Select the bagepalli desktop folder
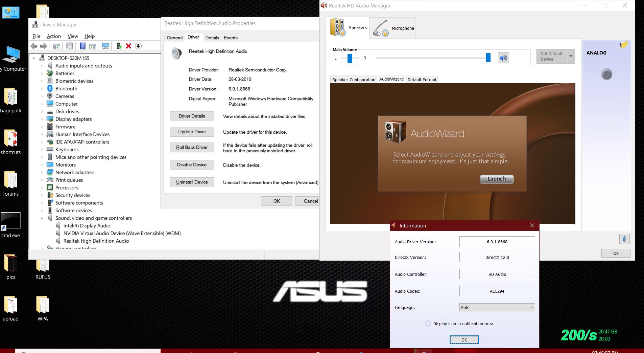The image size is (644, 353). 10,101
